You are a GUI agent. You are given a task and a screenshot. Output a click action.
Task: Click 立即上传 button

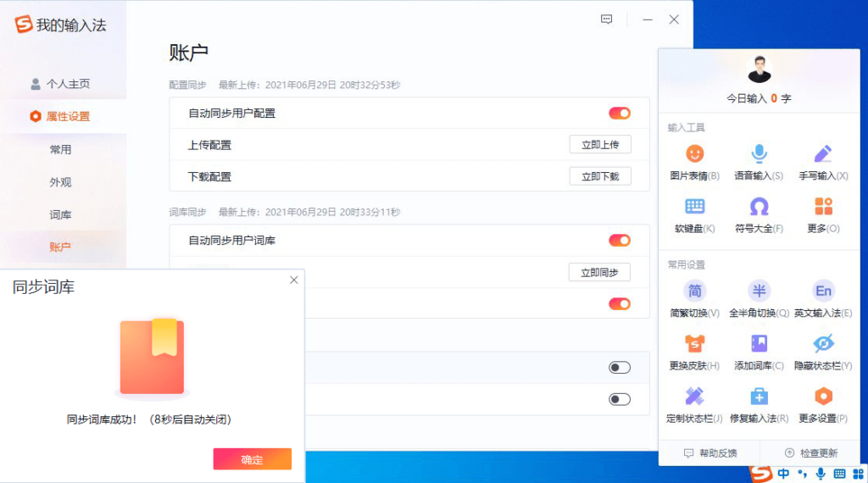point(599,145)
